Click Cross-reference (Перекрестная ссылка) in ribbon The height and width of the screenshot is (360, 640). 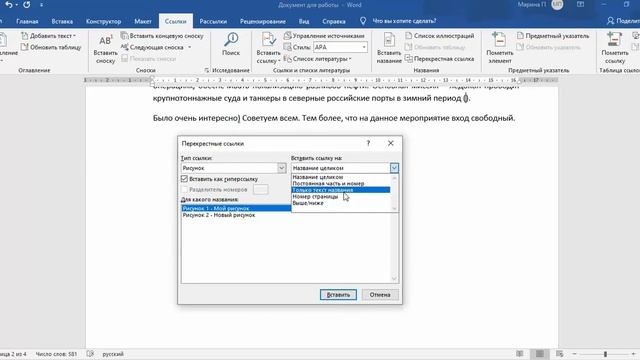tap(440, 59)
